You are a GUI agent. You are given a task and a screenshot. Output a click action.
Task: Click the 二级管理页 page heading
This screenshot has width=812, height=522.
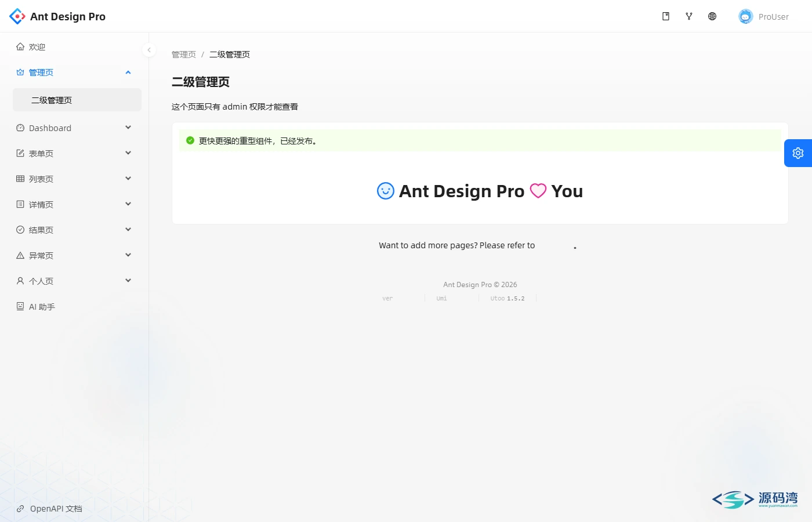(x=201, y=82)
